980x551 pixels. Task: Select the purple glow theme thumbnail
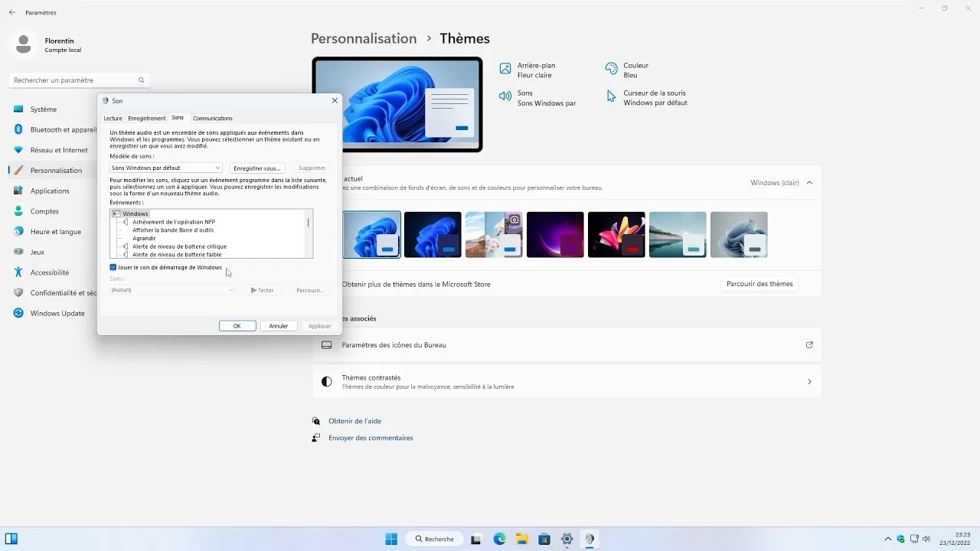tap(555, 234)
